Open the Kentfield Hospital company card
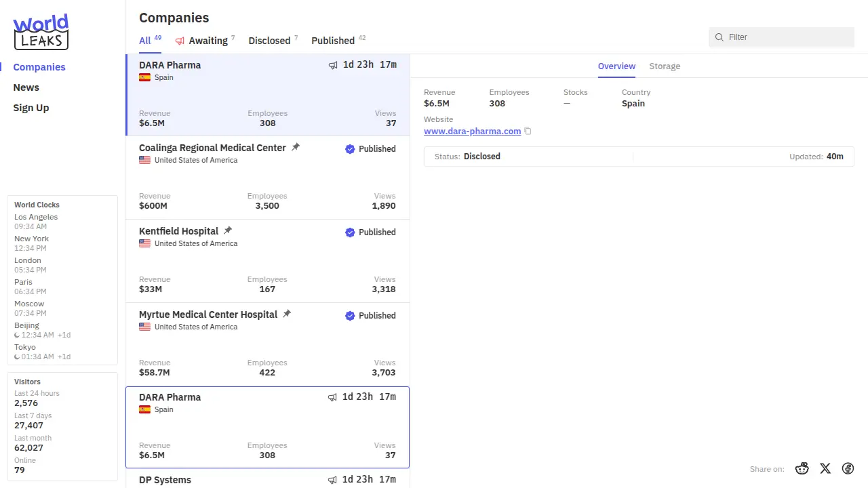 (267, 261)
